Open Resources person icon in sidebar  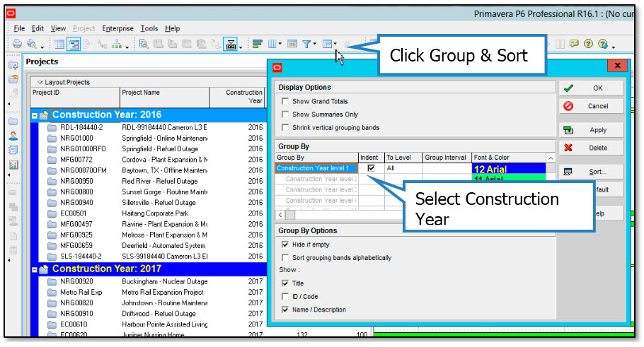click(13, 136)
